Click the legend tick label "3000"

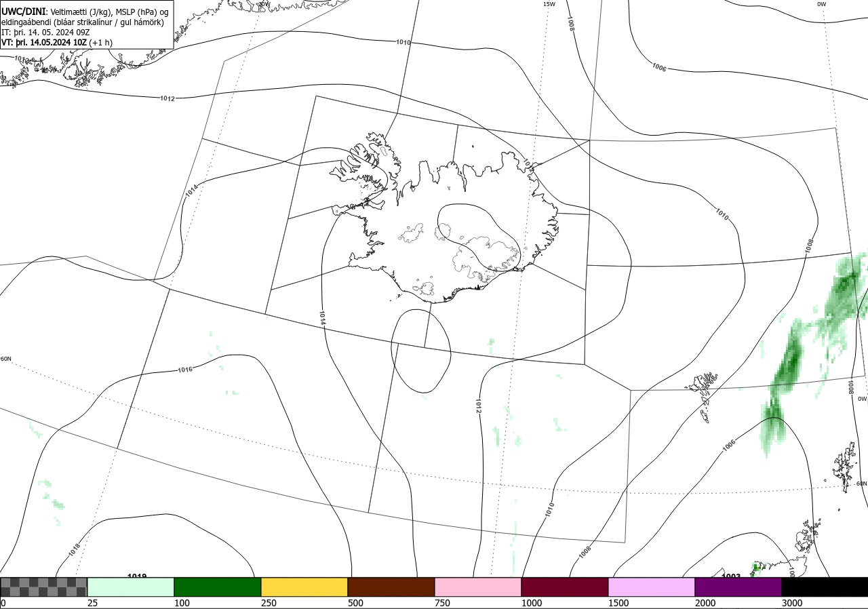[792, 603]
